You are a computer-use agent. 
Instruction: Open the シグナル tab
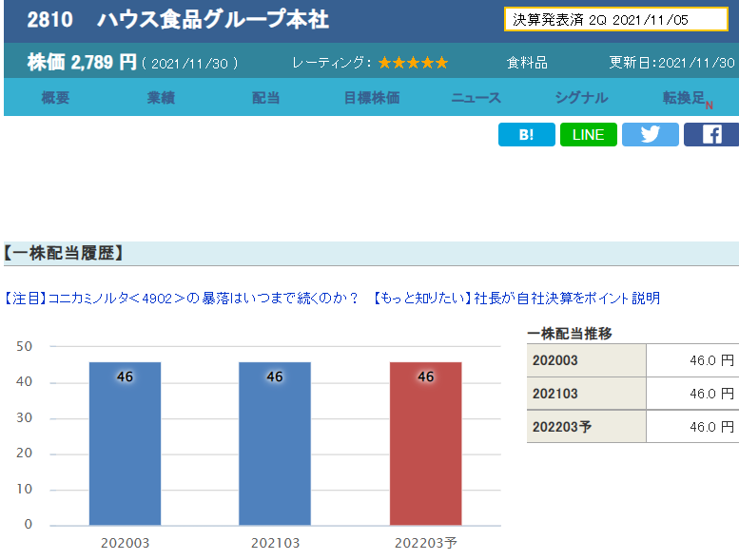[x=581, y=98]
